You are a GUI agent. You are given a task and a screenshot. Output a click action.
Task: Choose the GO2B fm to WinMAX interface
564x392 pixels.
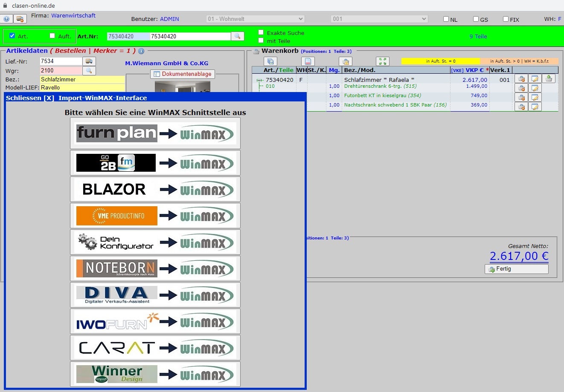tap(155, 163)
